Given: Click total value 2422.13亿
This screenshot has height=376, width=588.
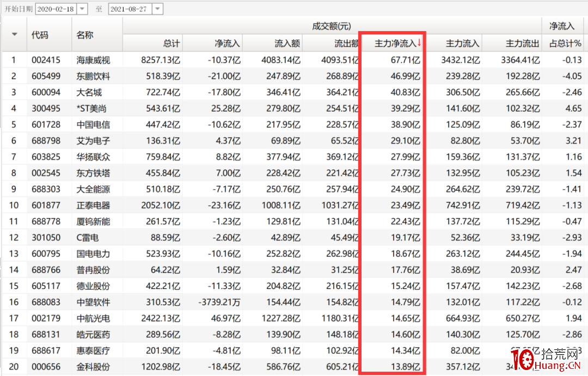Looking at the screenshot, I should point(161,318).
